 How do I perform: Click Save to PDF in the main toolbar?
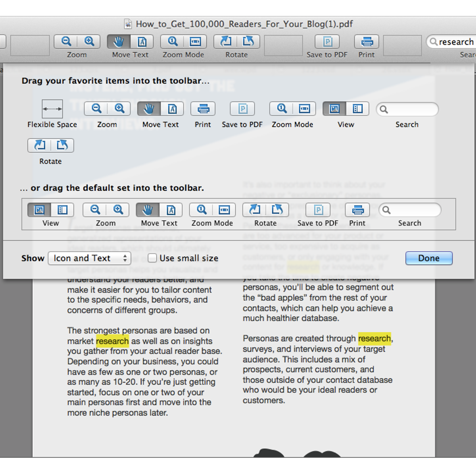[327, 42]
